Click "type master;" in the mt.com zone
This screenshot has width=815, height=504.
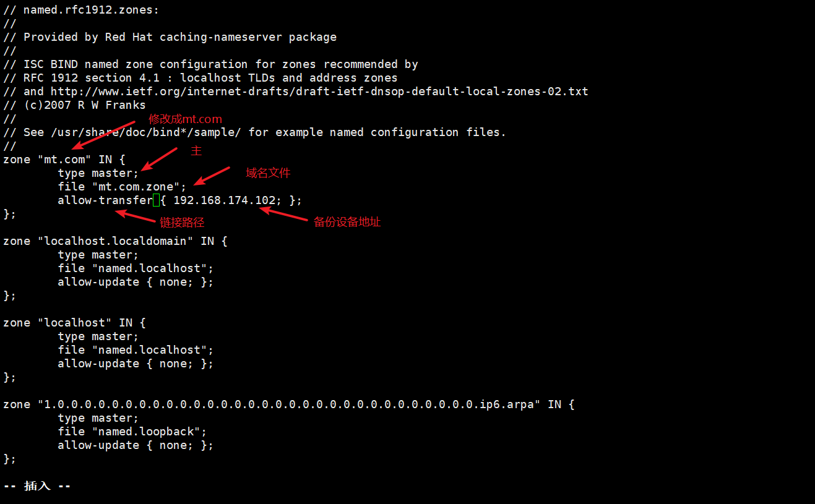pyautogui.click(x=98, y=173)
